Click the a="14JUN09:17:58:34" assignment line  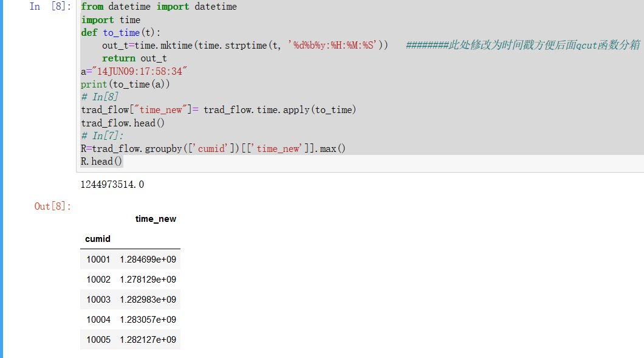tap(134, 71)
